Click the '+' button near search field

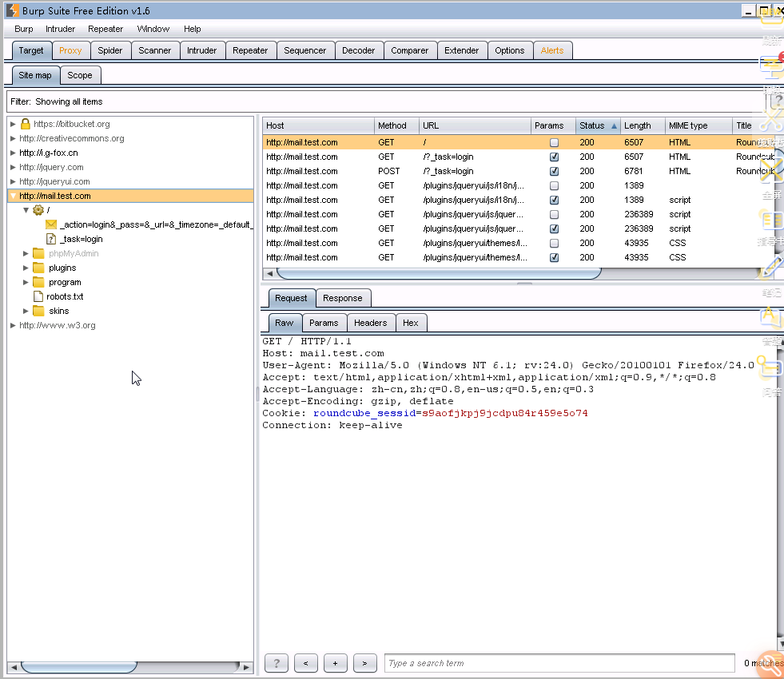click(x=335, y=663)
